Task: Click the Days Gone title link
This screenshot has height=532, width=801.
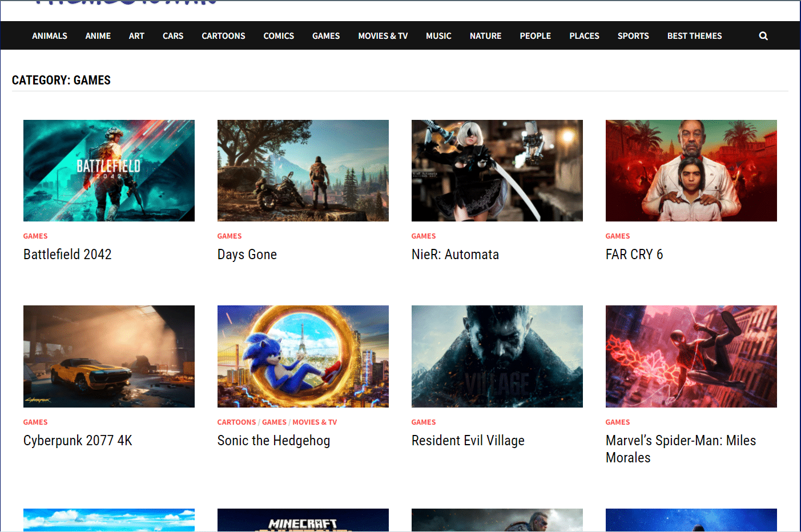Action: 247,255
